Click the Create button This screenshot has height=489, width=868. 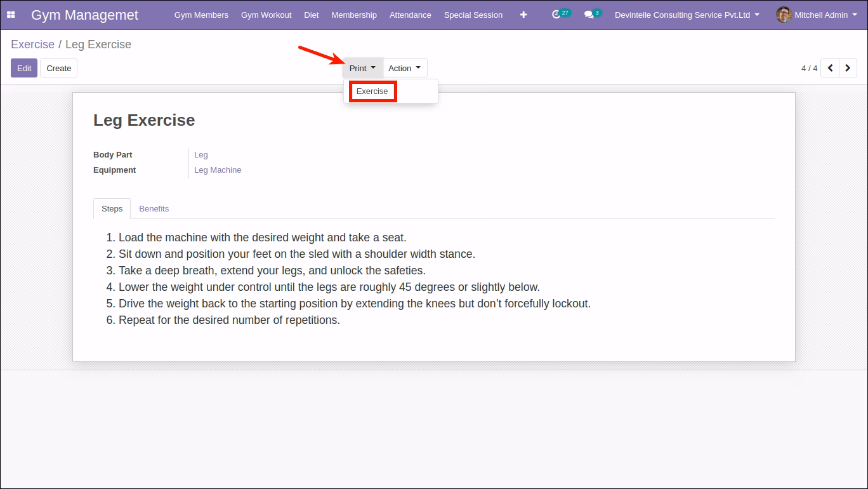[59, 68]
